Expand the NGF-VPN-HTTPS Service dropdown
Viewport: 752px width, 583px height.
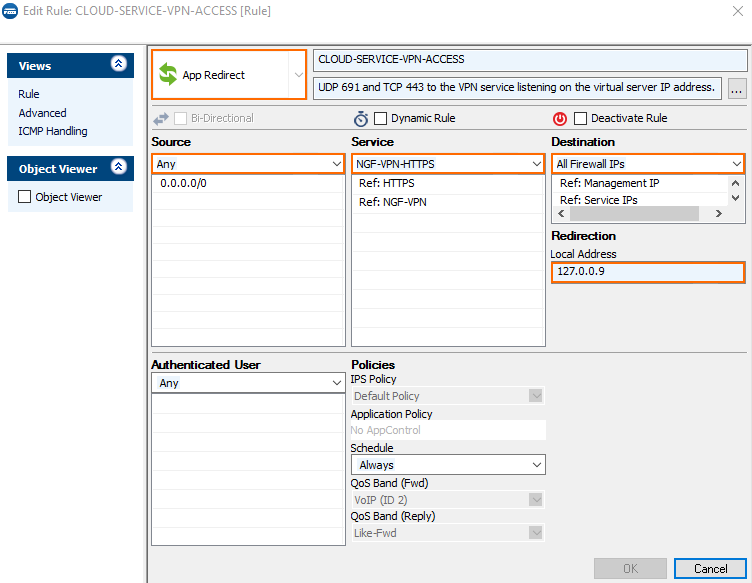(x=448, y=164)
